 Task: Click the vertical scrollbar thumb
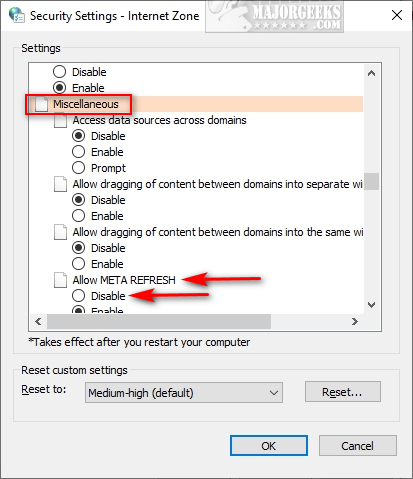coord(371,181)
